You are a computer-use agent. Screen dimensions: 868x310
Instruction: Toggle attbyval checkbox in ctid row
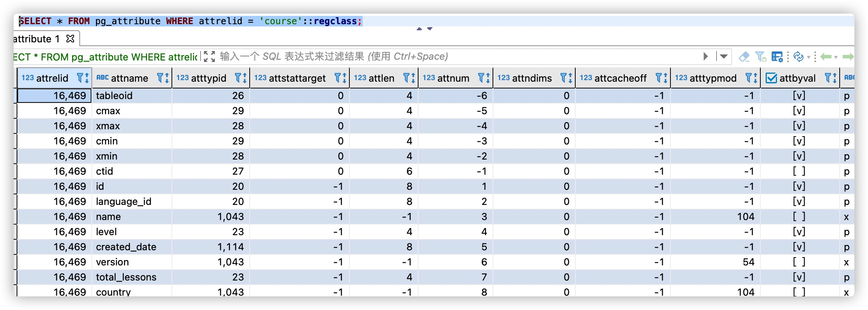(799, 171)
